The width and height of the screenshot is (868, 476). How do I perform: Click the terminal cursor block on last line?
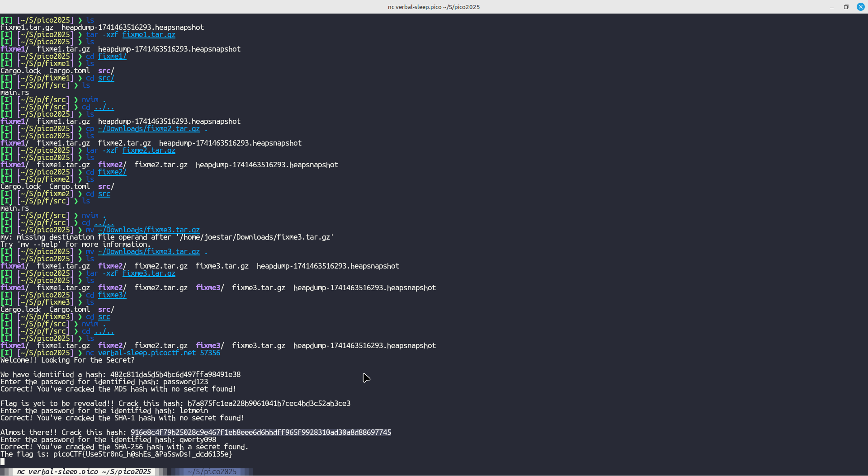click(3, 462)
